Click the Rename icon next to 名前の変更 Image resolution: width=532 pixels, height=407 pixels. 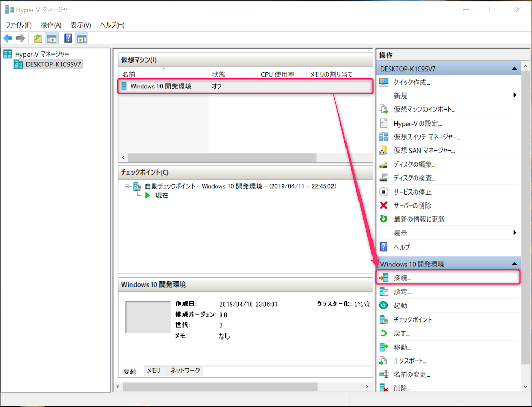(x=384, y=374)
